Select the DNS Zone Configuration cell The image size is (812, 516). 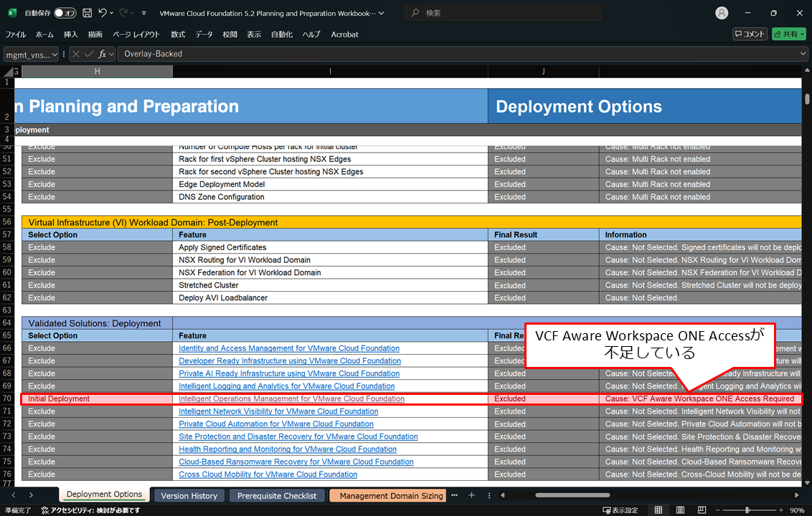click(x=330, y=196)
